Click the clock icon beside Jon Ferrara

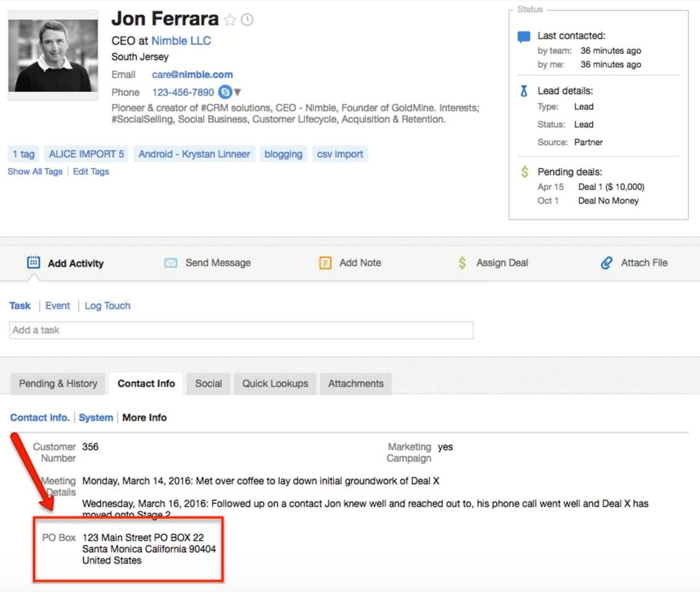247,20
